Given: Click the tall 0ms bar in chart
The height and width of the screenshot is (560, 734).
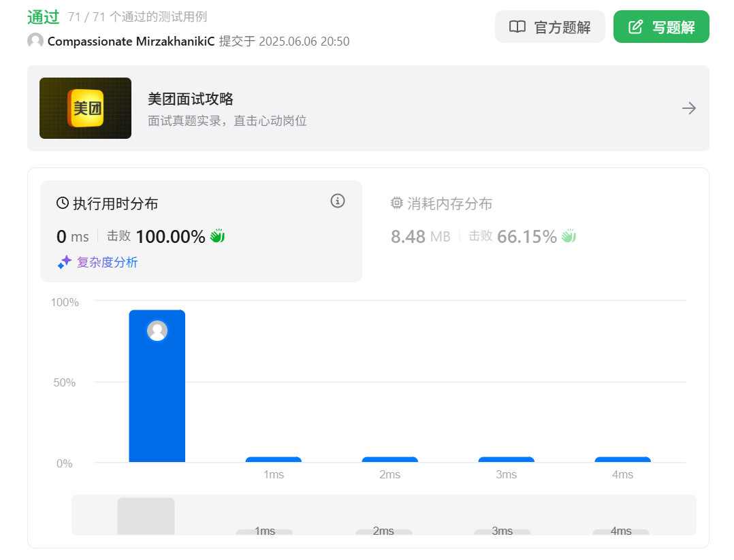Looking at the screenshot, I should click(157, 386).
